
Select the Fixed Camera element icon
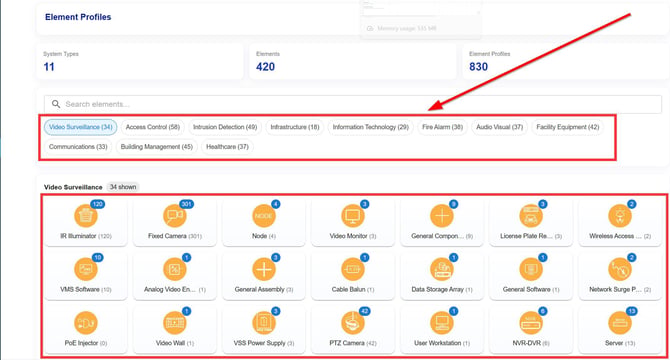(x=175, y=216)
